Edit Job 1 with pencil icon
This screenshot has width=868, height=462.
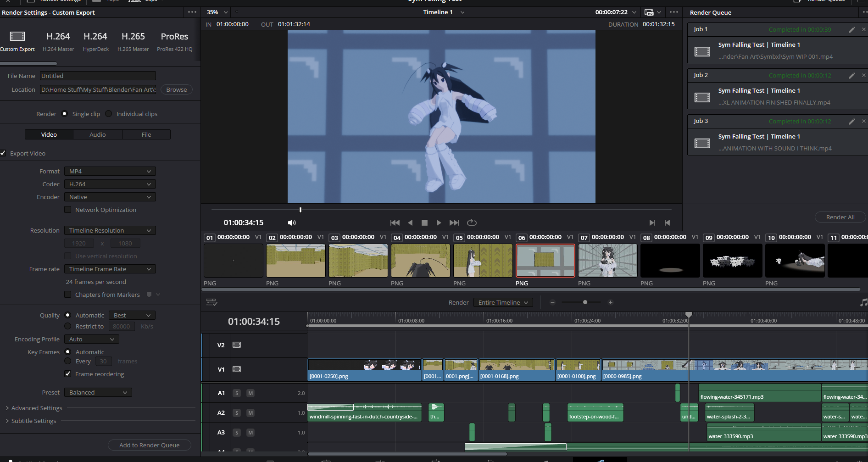pyautogui.click(x=852, y=30)
